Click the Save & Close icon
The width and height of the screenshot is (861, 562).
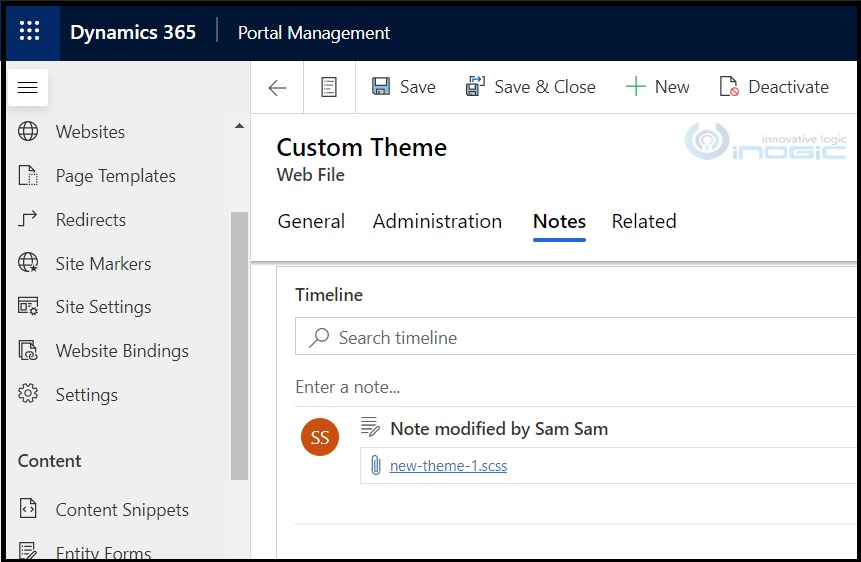476,86
